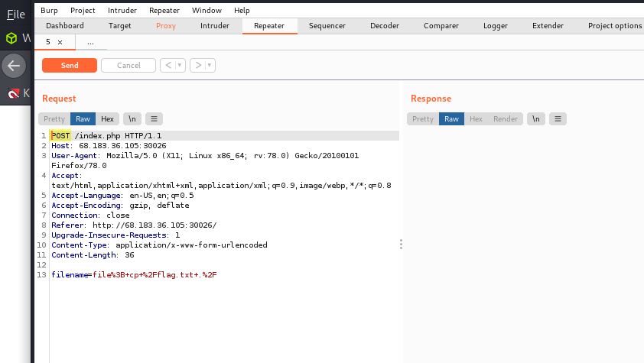Click the Kali icon in background window
The width and height of the screenshot is (644, 363).
pos(14,93)
